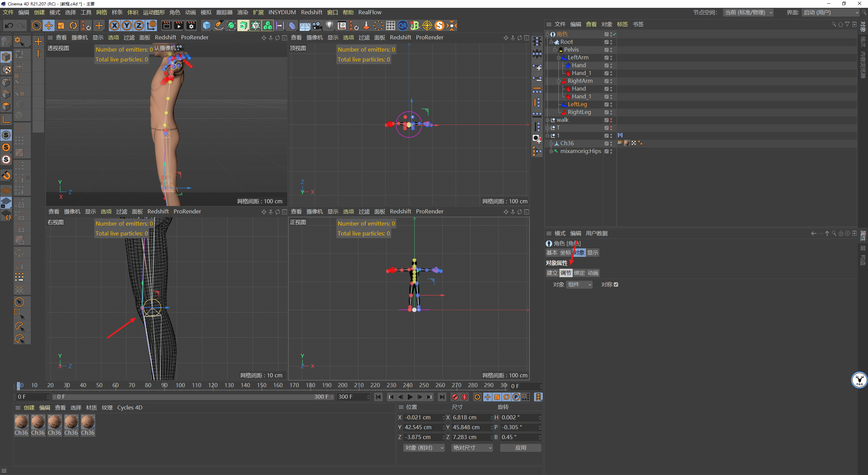868x475 pixels.
Task: Activate the Rotate tool
Action: [x=73, y=26]
